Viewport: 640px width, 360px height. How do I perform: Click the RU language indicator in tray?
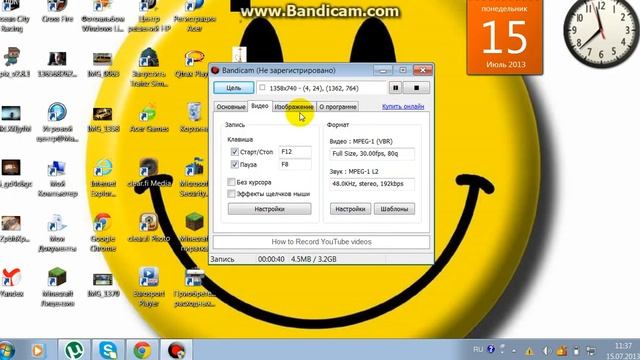point(478,350)
